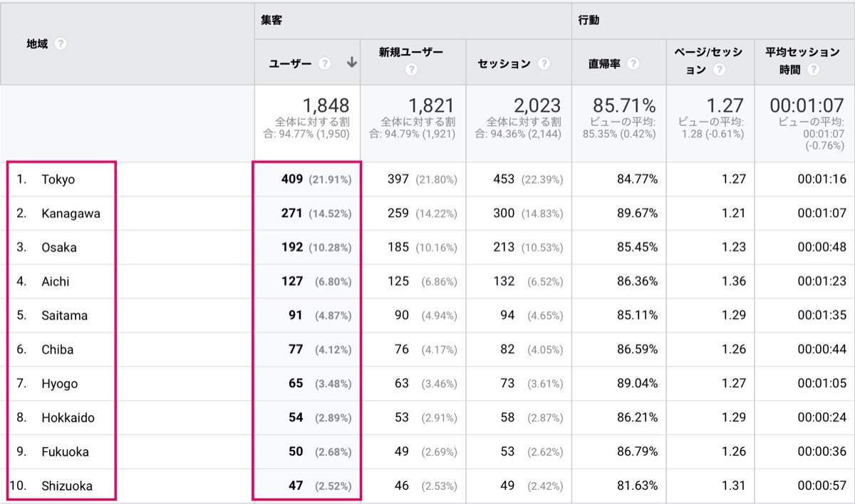Click the Saitama region entry

click(64, 315)
